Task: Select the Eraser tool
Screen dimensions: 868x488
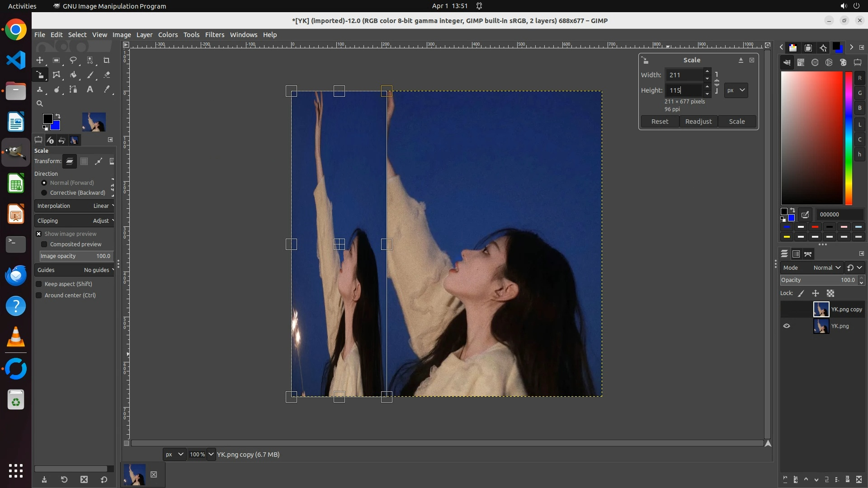Action: point(107,75)
